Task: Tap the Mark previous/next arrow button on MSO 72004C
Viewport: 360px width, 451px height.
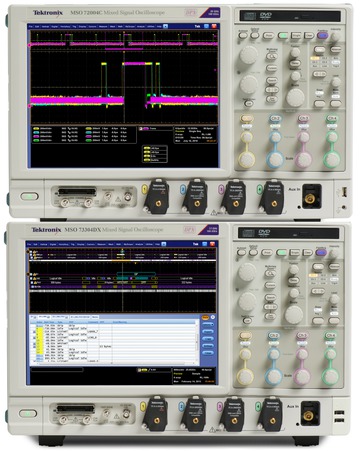Action: coord(272,90)
